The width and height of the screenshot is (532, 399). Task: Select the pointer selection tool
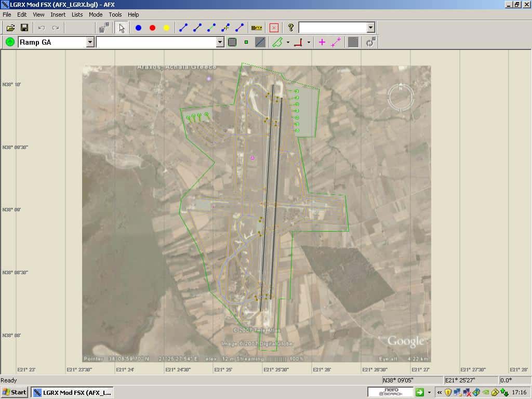click(121, 28)
